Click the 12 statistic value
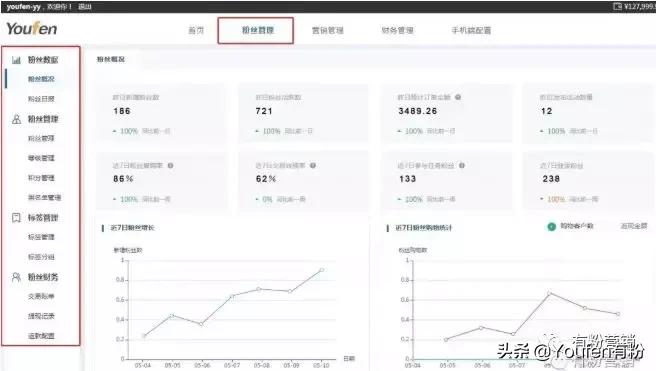 [x=546, y=111]
